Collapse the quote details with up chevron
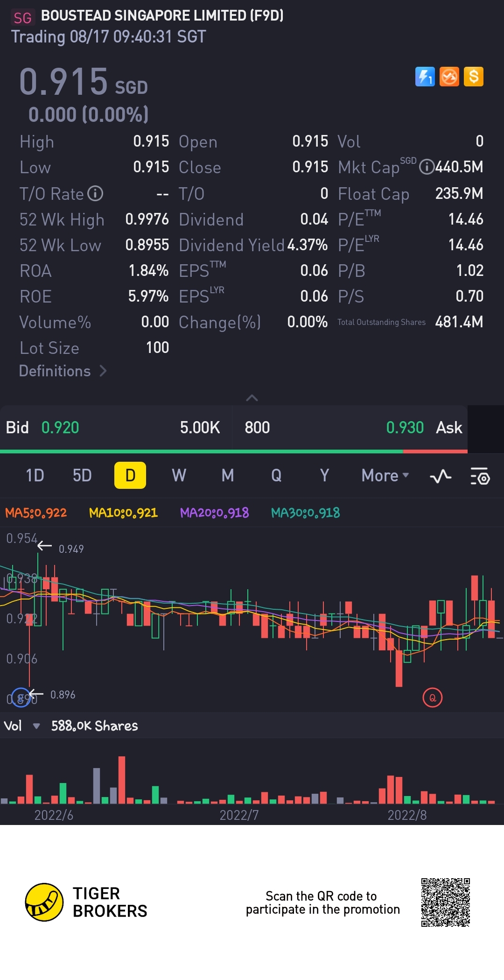The height and width of the screenshot is (980, 504). (252, 398)
